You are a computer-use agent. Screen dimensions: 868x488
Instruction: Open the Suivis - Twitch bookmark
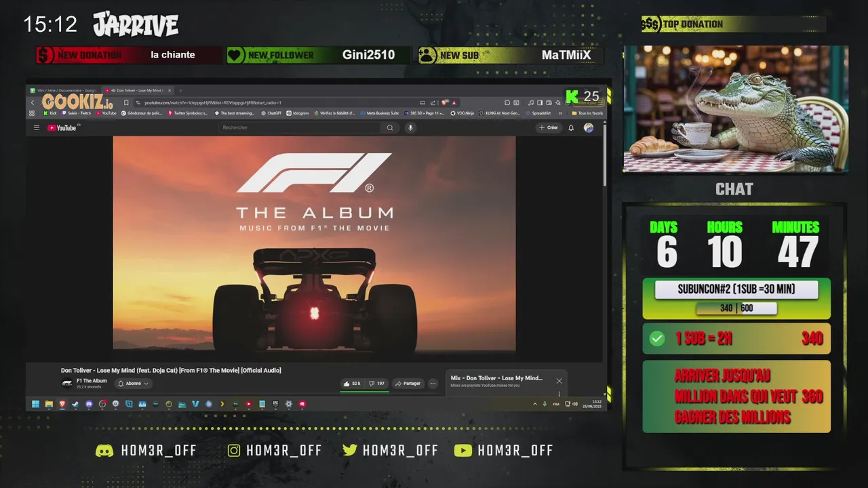click(x=76, y=113)
